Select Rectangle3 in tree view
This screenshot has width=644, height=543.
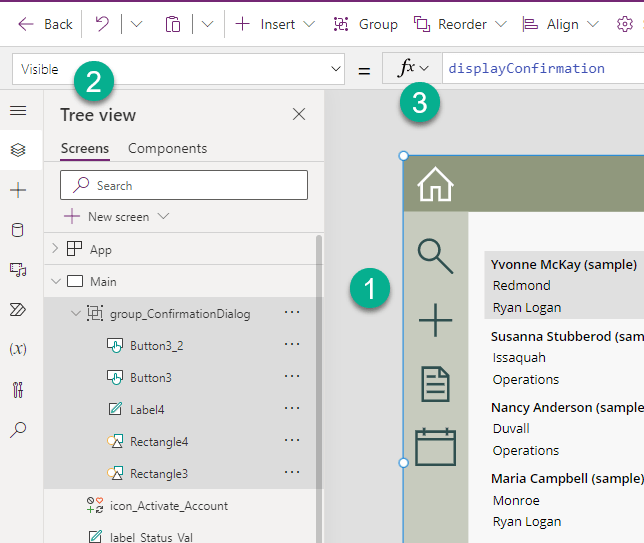pyautogui.click(x=159, y=474)
